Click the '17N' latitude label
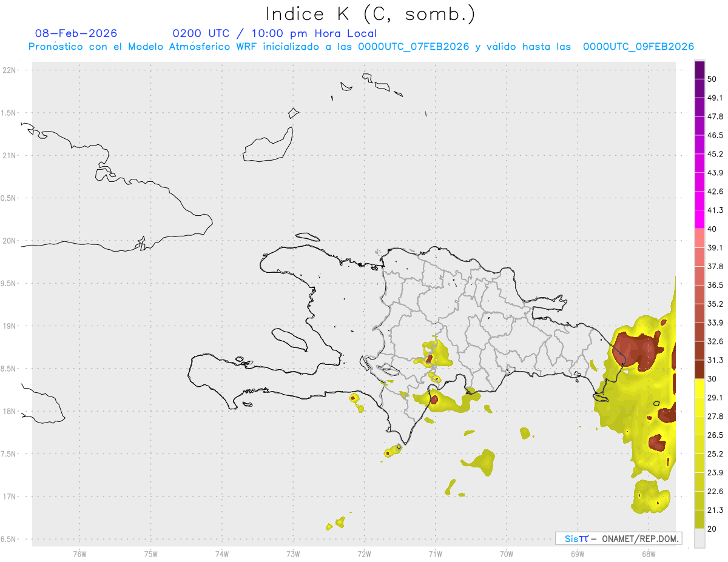The height and width of the screenshot is (562, 728). (x=10, y=496)
